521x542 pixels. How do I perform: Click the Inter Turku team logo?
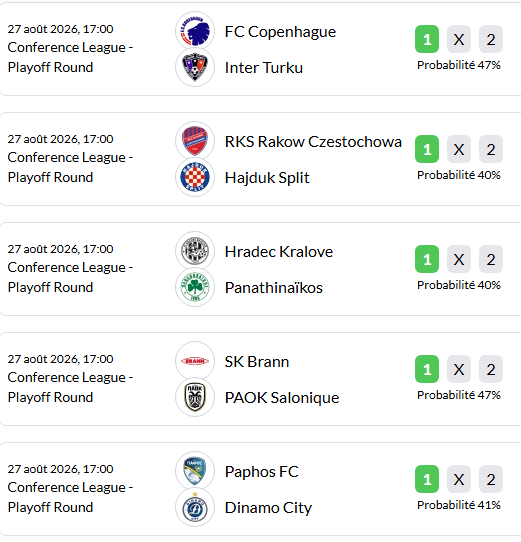tap(195, 67)
